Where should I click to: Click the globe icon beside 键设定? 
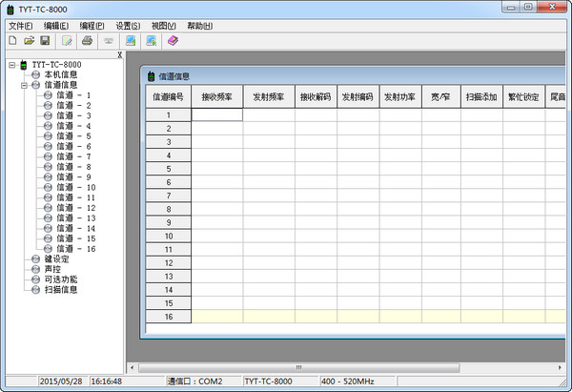(35, 259)
